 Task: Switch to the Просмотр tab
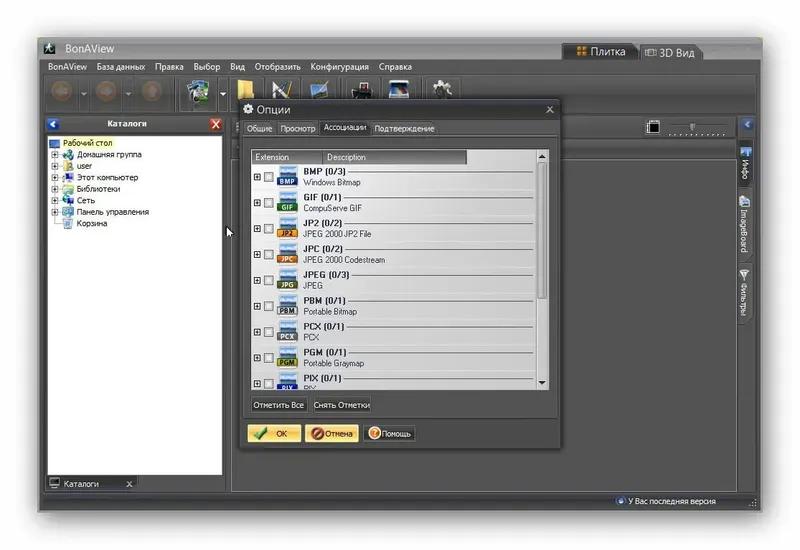[x=298, y=129]
